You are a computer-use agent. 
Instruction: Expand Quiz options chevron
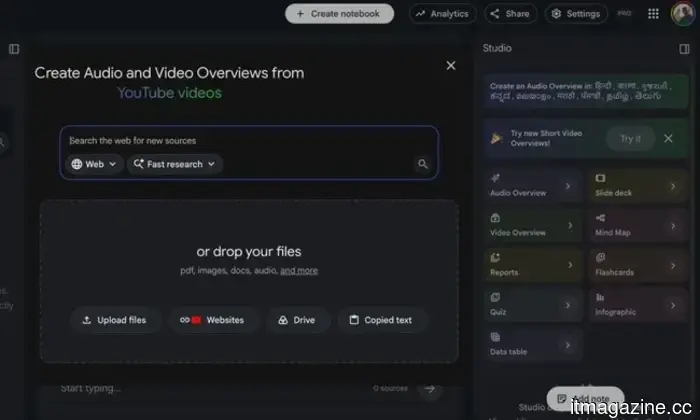(568, 305)
